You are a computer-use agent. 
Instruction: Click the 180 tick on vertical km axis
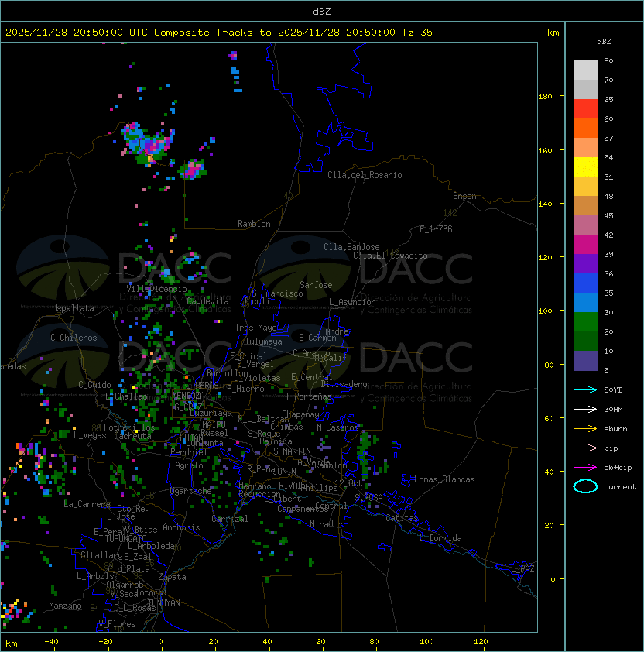click(x=545, y=97)
